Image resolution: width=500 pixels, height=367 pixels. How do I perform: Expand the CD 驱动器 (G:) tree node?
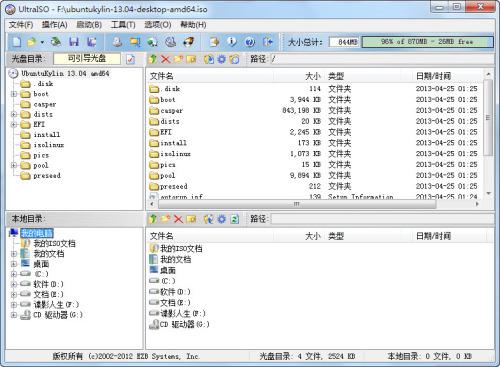[x=14, y=315]
